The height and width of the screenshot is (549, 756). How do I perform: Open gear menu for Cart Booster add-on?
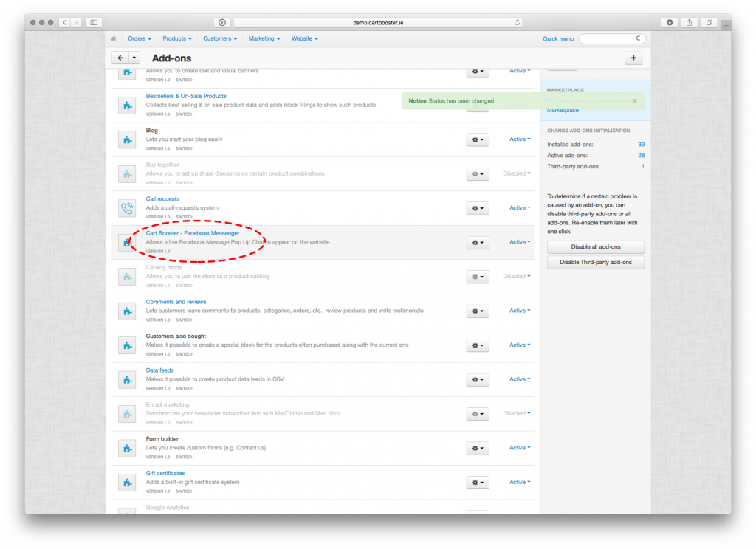[478, 243]
